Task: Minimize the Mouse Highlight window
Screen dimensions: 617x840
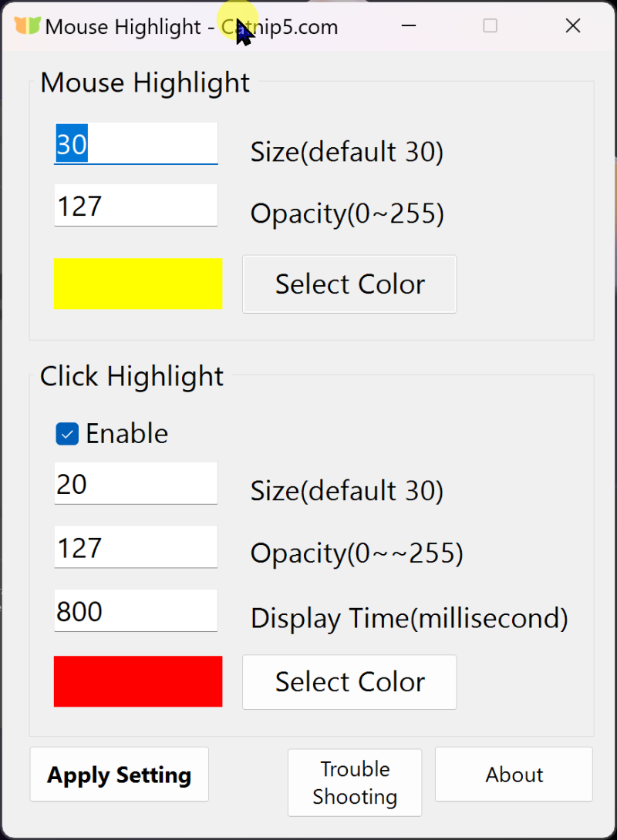Action: (409, 26)
